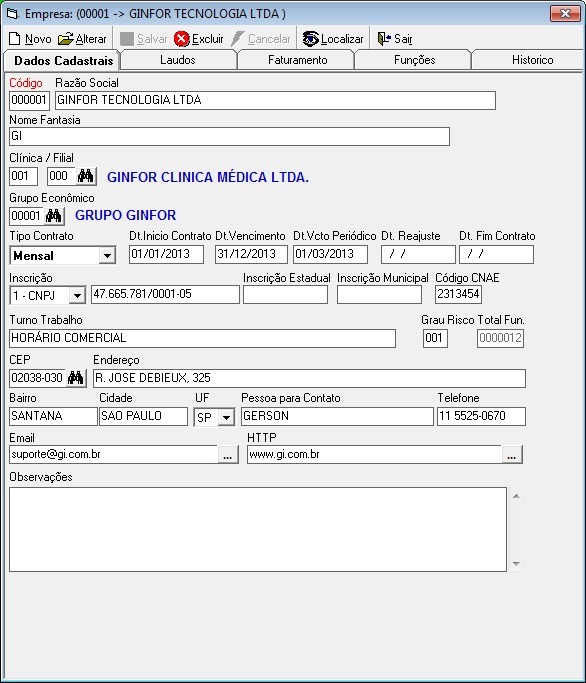Click the Email address field
This screenshot has width=586, height=683.
[113, 455]
